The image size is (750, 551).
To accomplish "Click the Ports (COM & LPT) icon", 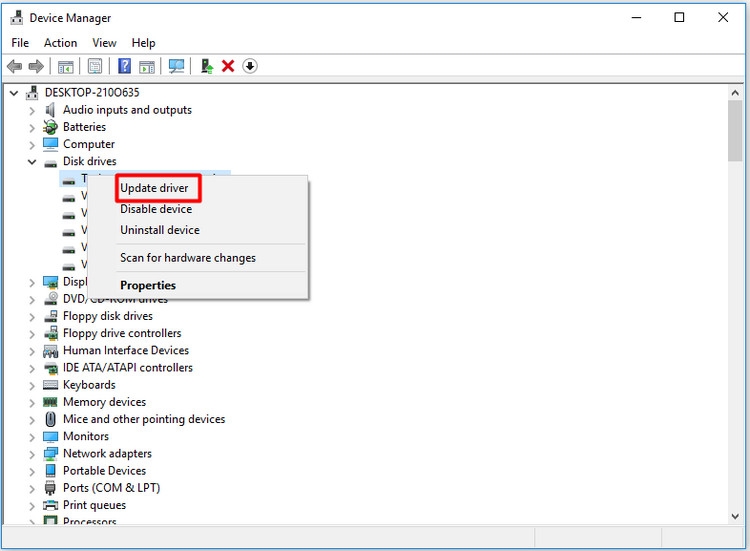I will pos(50,488).
